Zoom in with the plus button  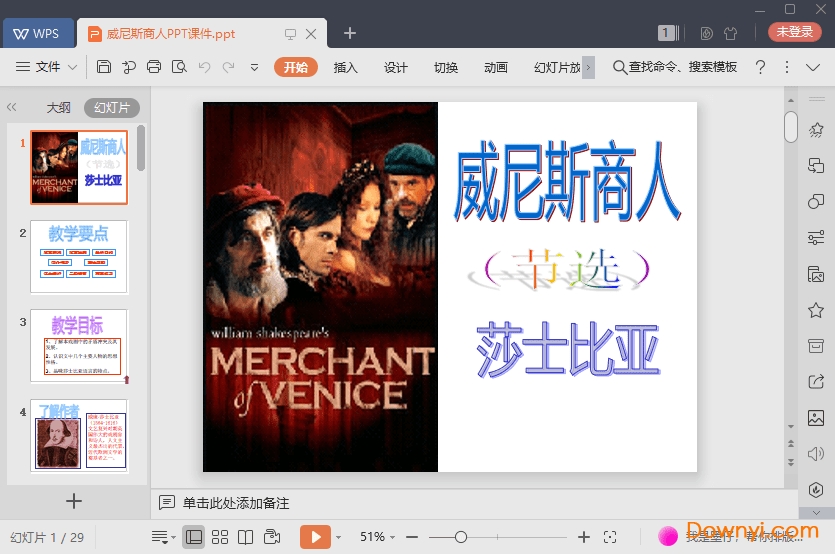pos(584,537)
